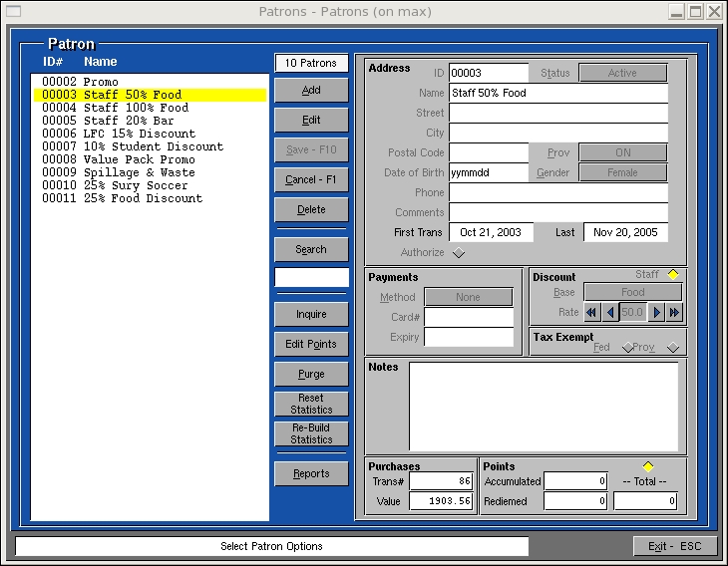This screenshot has height=566, width=728.
Task: Click the Inquire button
Action: (x=311, y=314)
